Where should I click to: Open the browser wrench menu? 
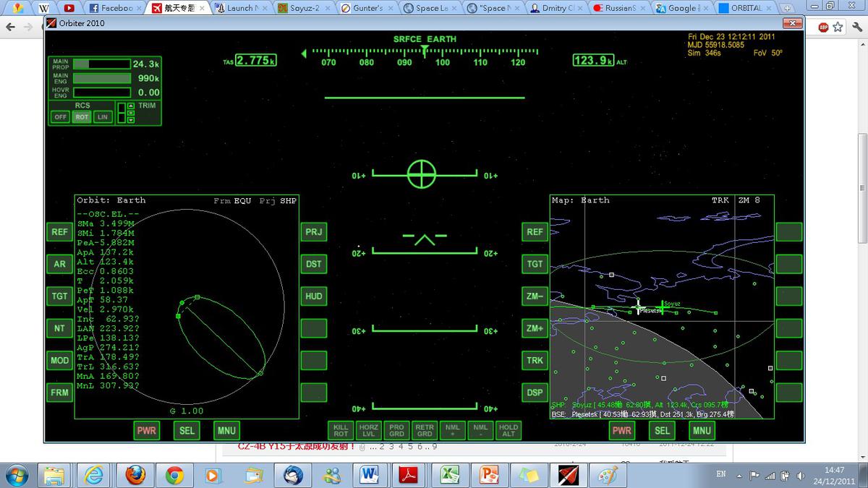pos(856,27)
